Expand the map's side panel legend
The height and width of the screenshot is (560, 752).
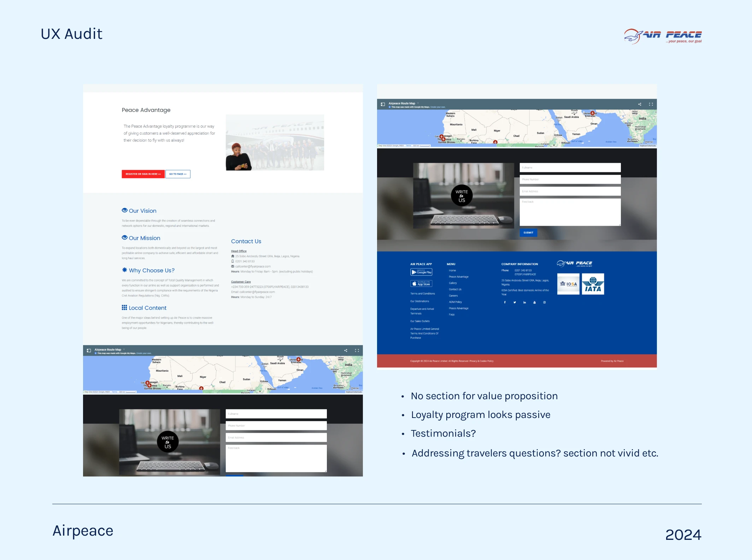coord(383,104)
